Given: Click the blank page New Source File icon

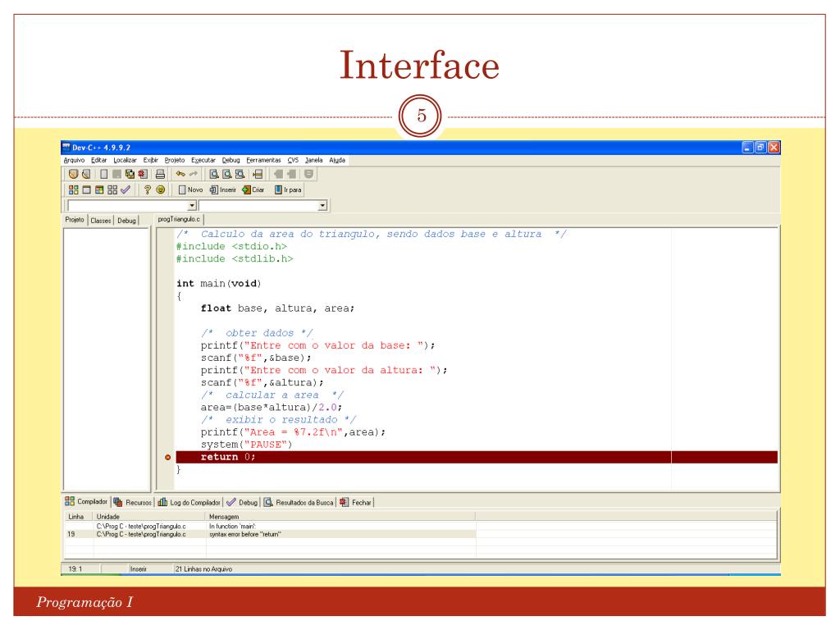Looking at the screenshot, I should tap(104, 174).
